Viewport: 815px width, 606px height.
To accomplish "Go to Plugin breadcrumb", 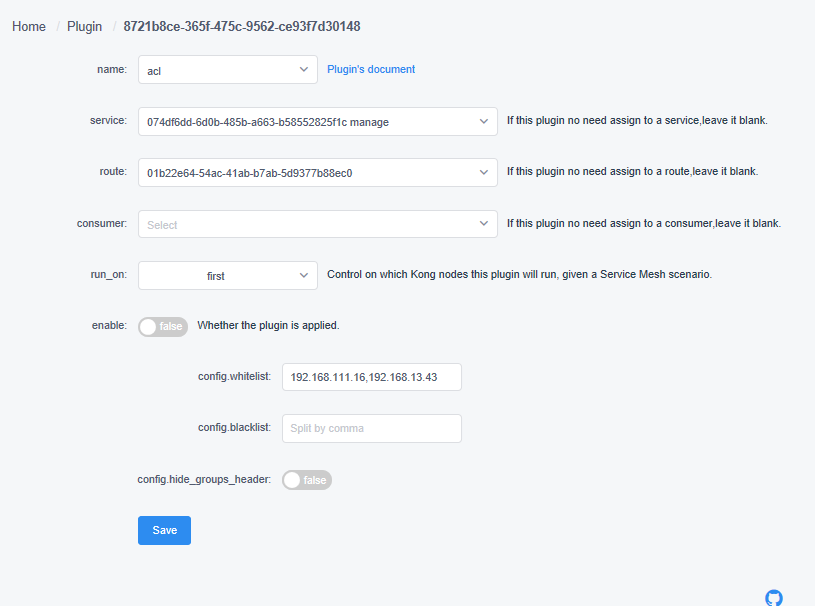I will (84, 27).
